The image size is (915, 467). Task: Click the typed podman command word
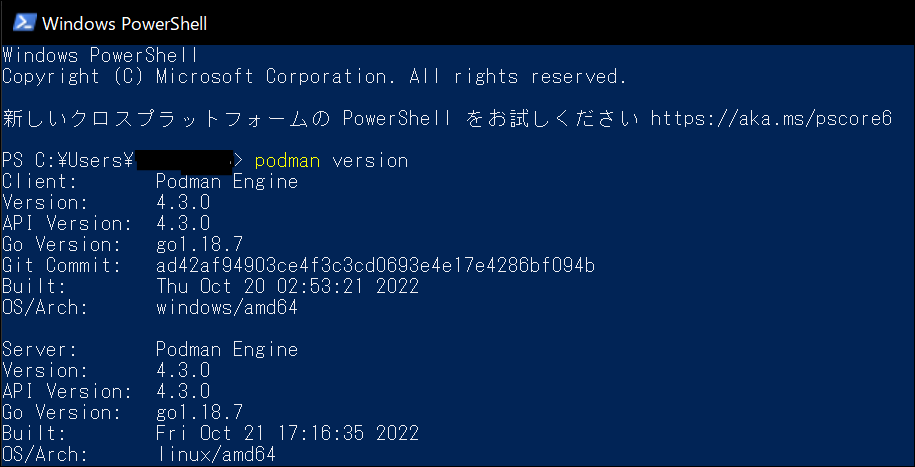click(288, 161)
